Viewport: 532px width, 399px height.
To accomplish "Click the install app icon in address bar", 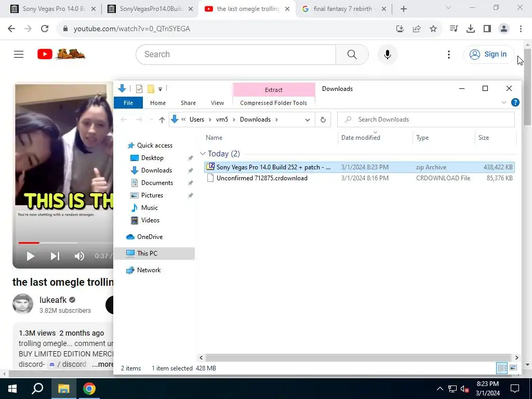I will 400,29.
